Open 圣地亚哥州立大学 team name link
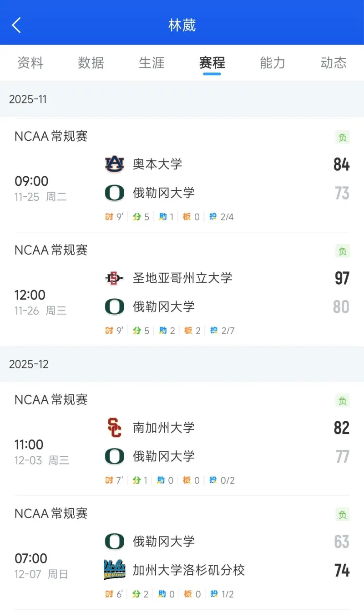Screen dimensions: 364x613 [182, 278]
